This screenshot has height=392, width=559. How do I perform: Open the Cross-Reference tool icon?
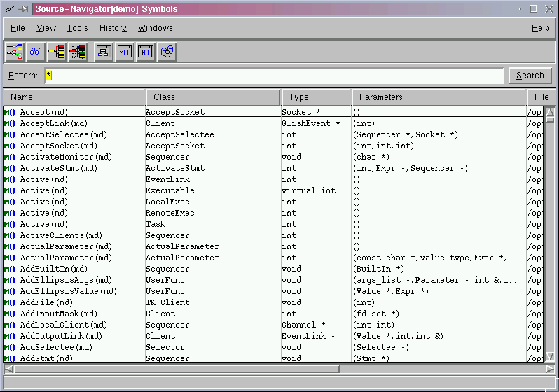point(57,52)
